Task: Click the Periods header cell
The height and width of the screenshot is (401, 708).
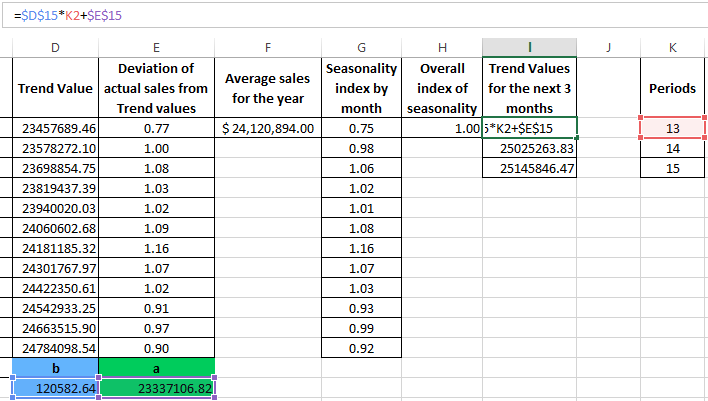Action: point(673,88)
